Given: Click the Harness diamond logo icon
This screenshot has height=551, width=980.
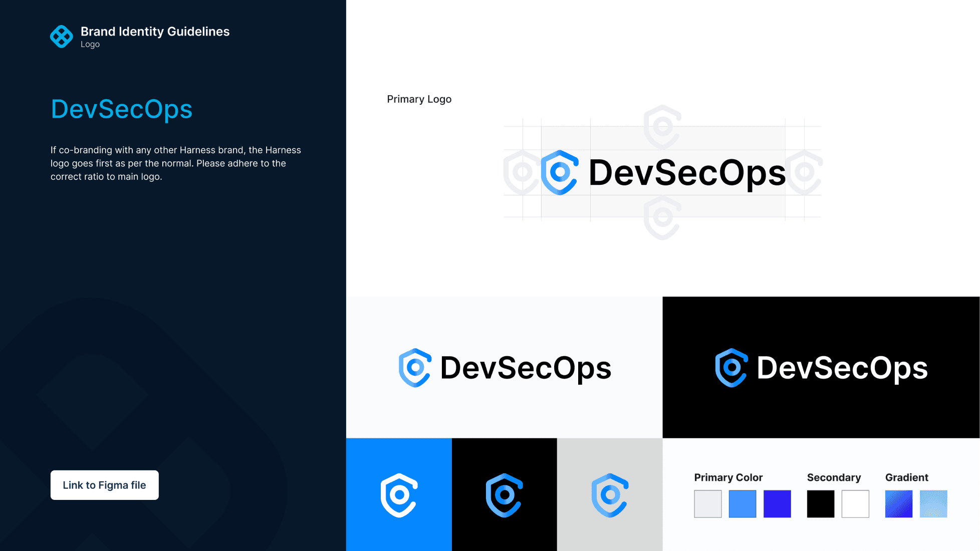Looking at the screenshot, I should click(62, 37).
